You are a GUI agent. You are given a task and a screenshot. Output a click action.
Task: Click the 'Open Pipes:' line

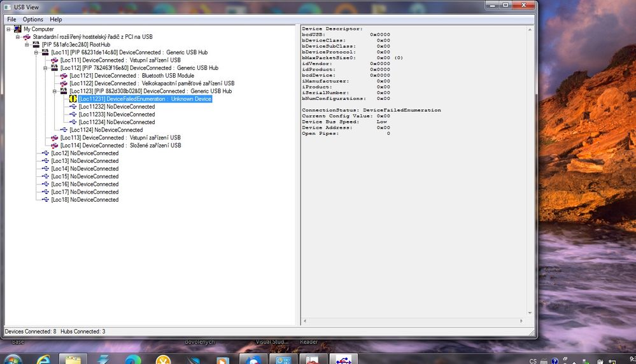point(346,134)
